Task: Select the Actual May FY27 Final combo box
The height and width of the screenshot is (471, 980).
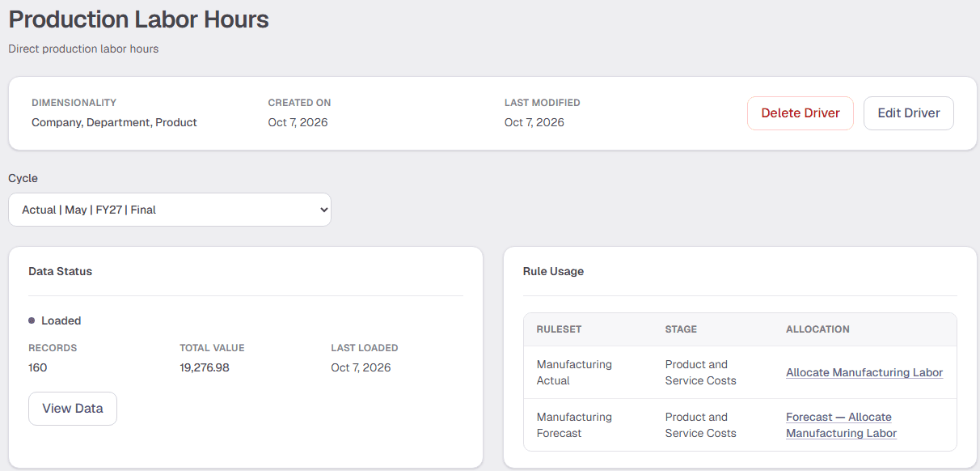Action: point(170,210)
